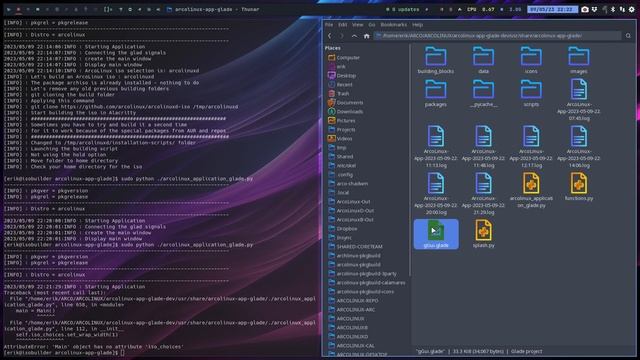
Task: Select the splash.py file
Action: 483,233
